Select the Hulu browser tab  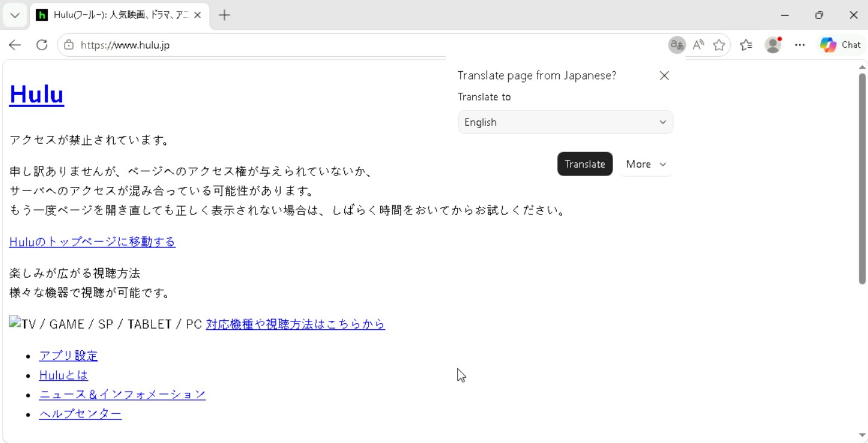pyautogui.click(x=119, y=16)
